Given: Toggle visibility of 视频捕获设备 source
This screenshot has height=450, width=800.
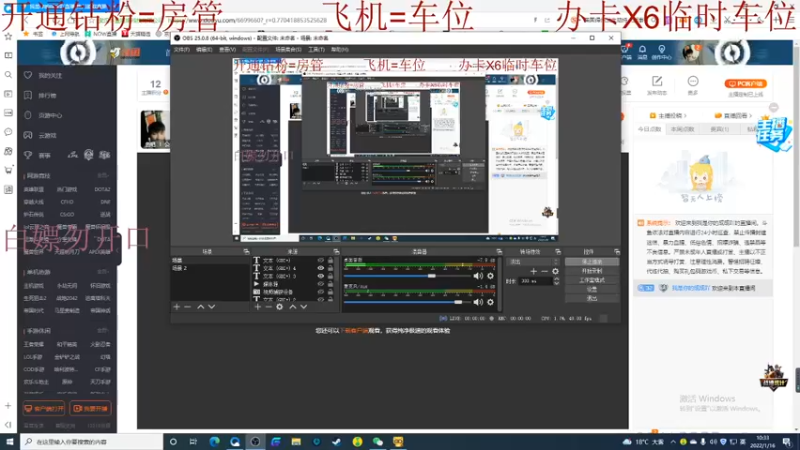Looking at the screenshot, I should [x=320, y=292].
